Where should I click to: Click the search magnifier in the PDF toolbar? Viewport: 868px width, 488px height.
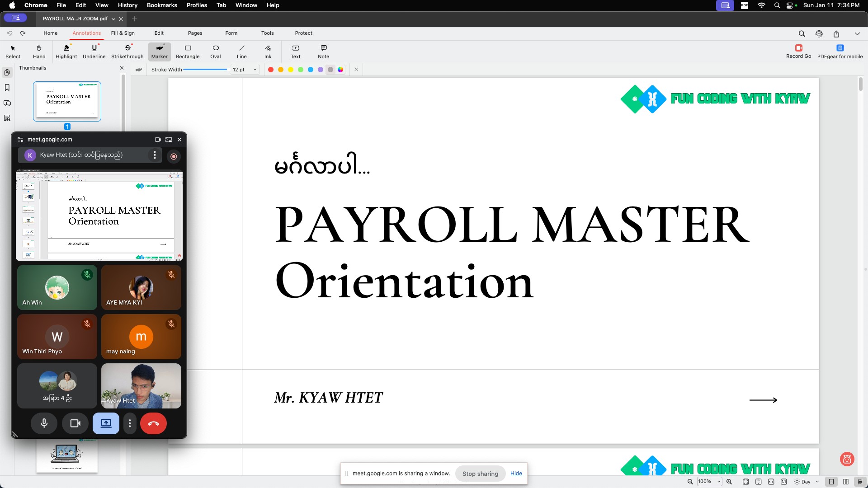[802, 33]
